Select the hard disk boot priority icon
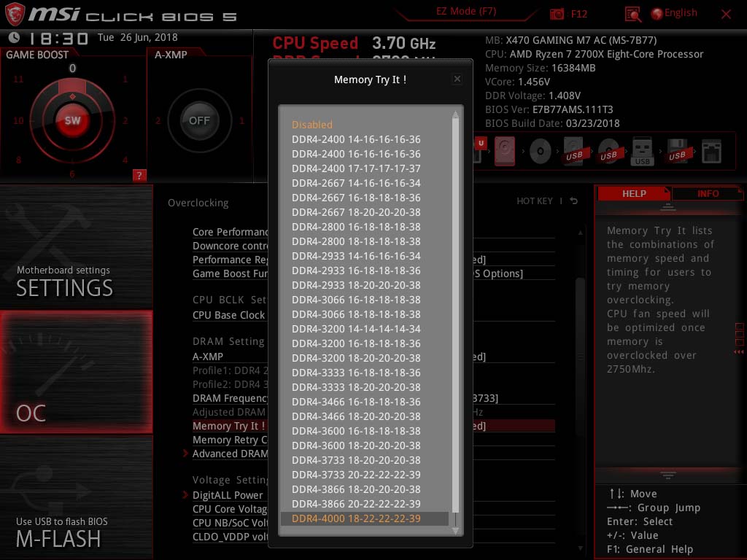 point(505,152)
